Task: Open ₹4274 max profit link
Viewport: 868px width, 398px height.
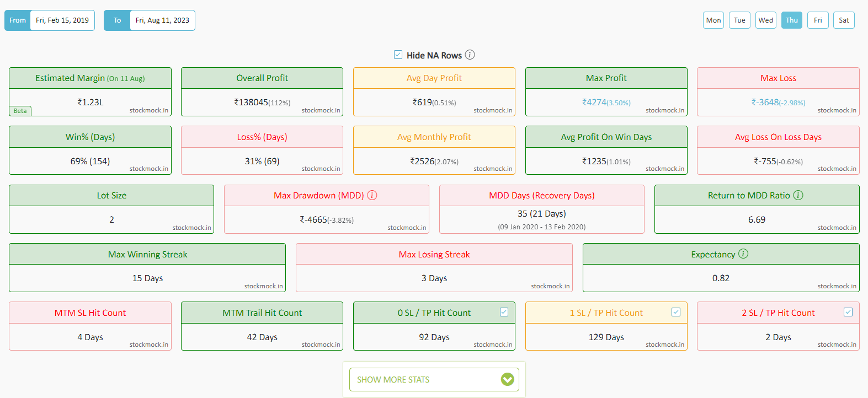Action: [606, 103]
